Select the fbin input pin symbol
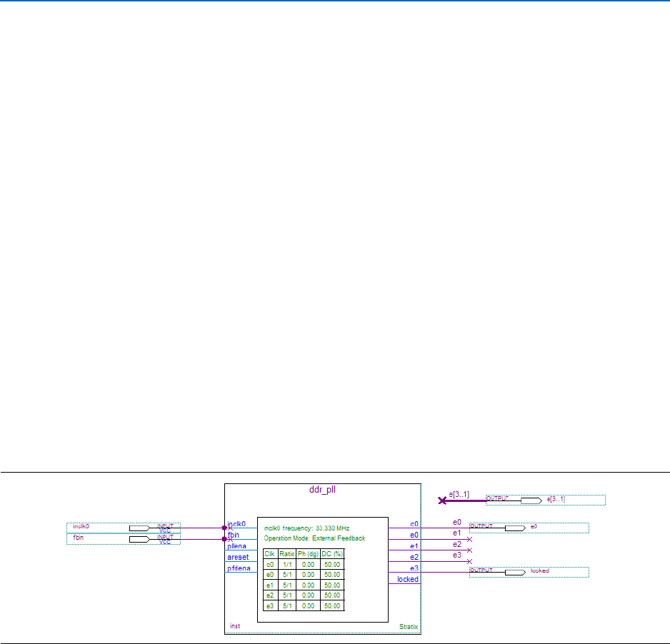The width and height of the screenshot is (670, 644). (x=139, y=539)
